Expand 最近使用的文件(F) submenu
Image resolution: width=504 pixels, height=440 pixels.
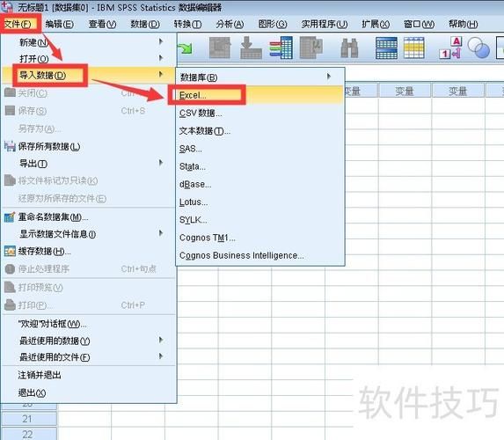(89, 356)
